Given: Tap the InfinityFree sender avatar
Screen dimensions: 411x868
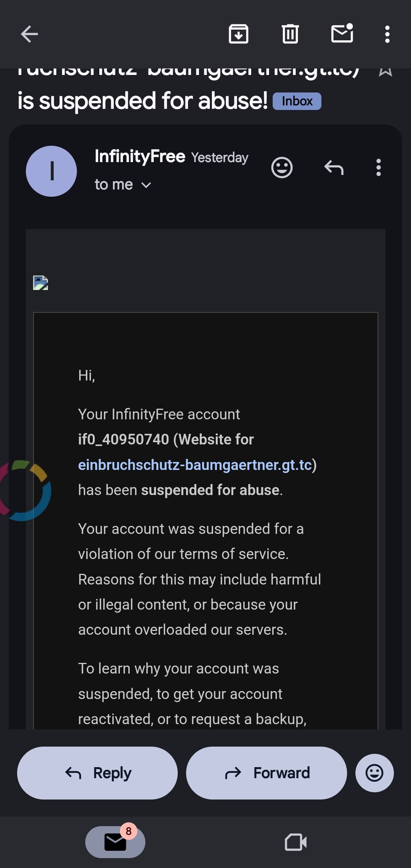Looking at the screenshot, I should pyautogui.click(x=51, y=171).
